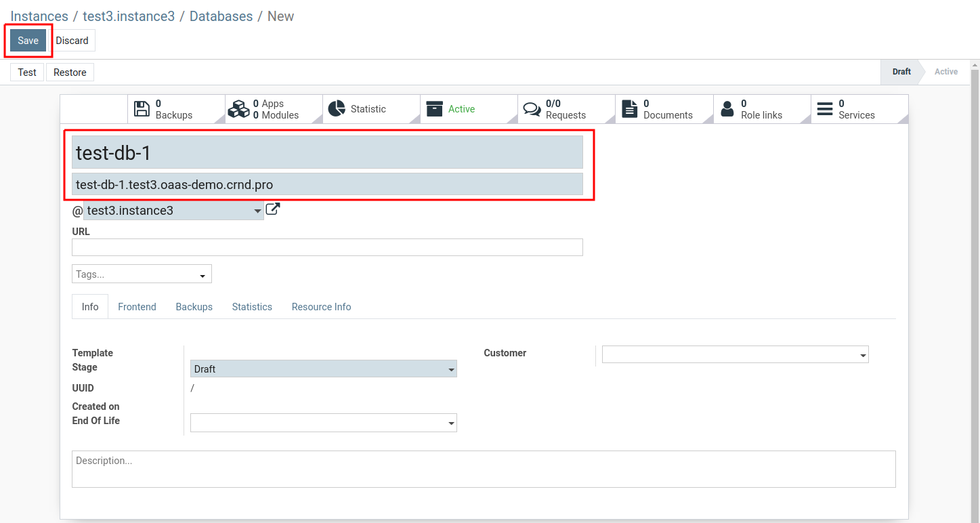This screenshot has height=523, width=980.
Task: Open Apps and Modules cubes icon
Action: click(238, 109)
